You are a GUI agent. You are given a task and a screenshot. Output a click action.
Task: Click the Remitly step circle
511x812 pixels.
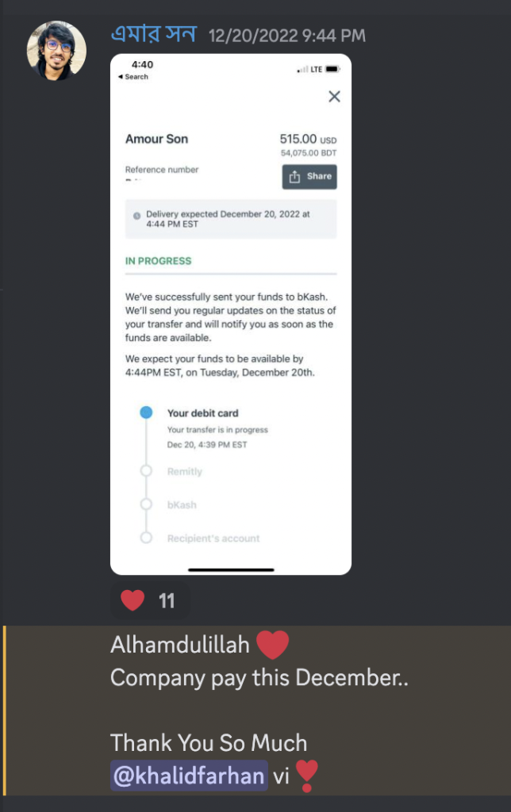pyautogui.click(x=146, y=471)
